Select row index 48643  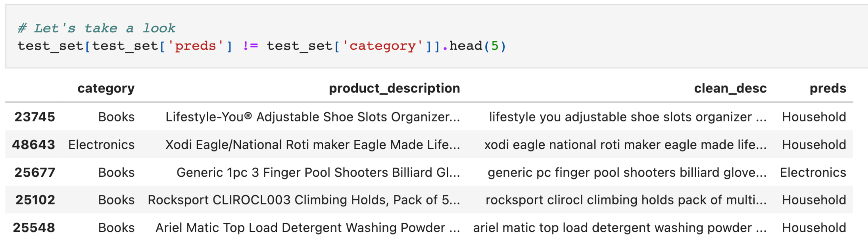(x=34, y=145)
